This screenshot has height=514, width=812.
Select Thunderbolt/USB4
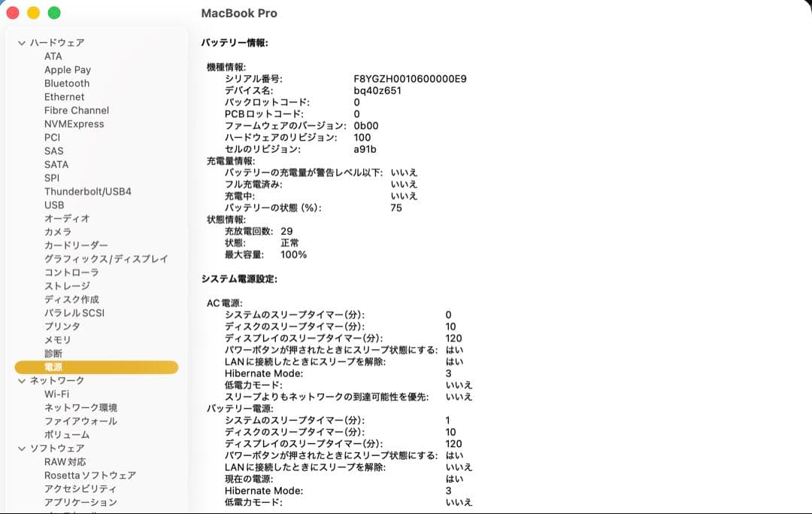pos(86,191)
